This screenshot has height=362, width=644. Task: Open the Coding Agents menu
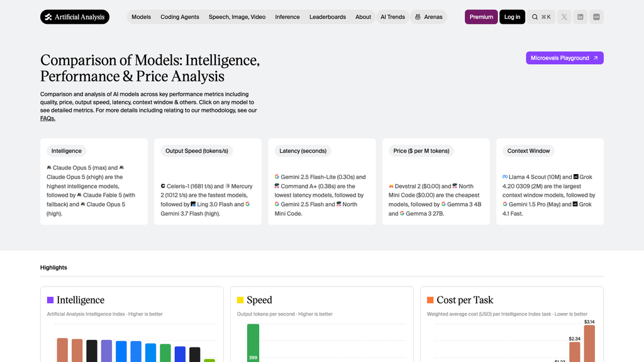180,17
